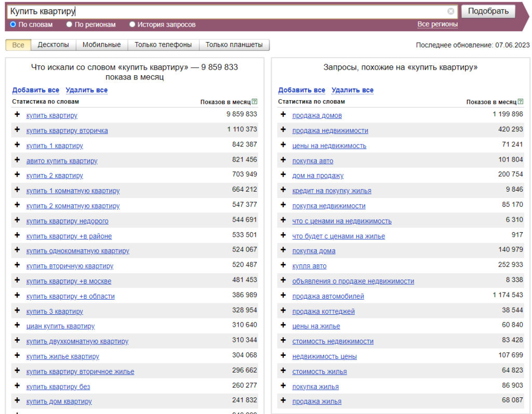Click plus icon next to «покупка авто»
The image size is (532, 414).
283,160
